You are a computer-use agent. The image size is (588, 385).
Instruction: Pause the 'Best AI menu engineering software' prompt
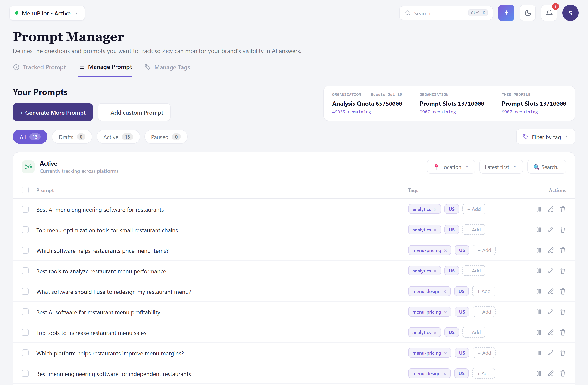539,209
